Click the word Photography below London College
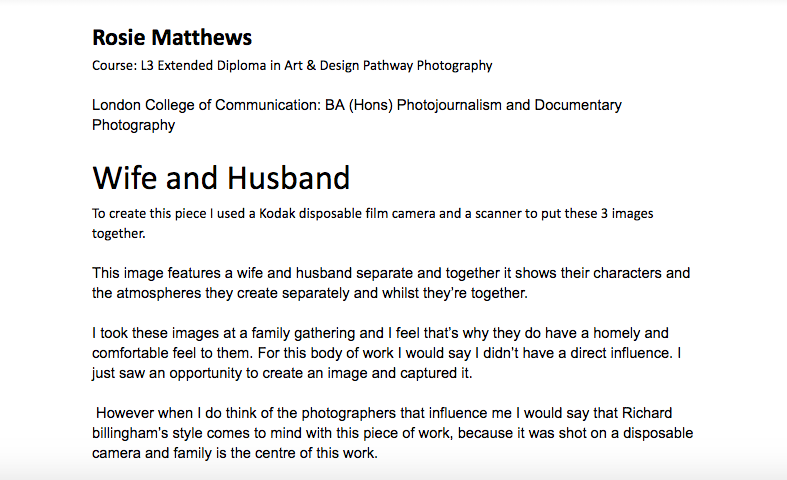This screenshot has width=787, height=480. (x=134, y=125)
